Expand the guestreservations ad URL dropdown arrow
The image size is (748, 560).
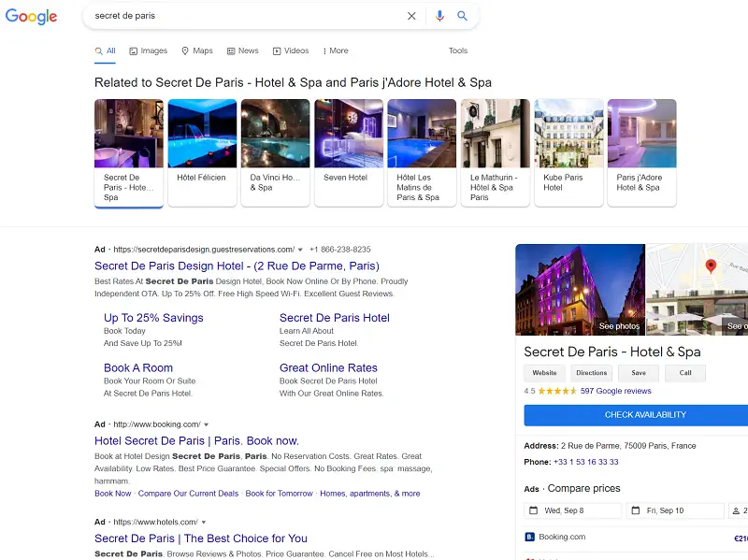pyautogui.click(x=300, y=250)
